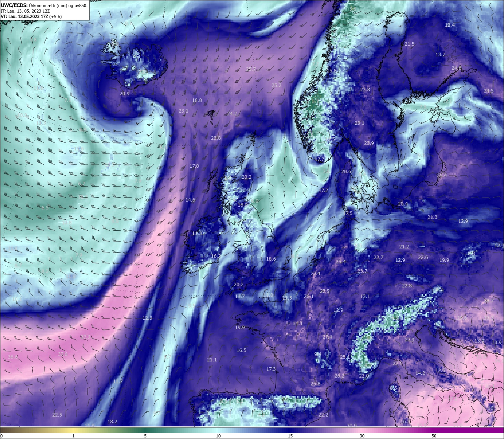Click the 22.5 value in bottom-left Atlantic
Viewport: 504px width, 439px height.
[x=57, y=415]
